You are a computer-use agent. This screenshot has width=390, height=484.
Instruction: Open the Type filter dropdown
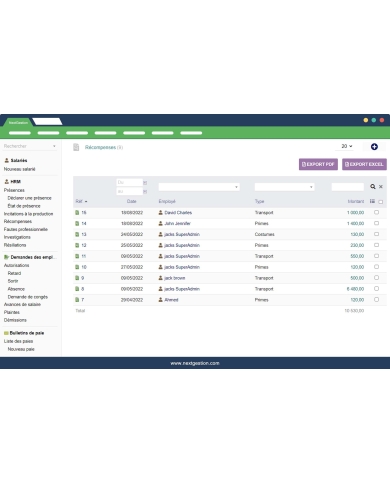tap(284, 187)
